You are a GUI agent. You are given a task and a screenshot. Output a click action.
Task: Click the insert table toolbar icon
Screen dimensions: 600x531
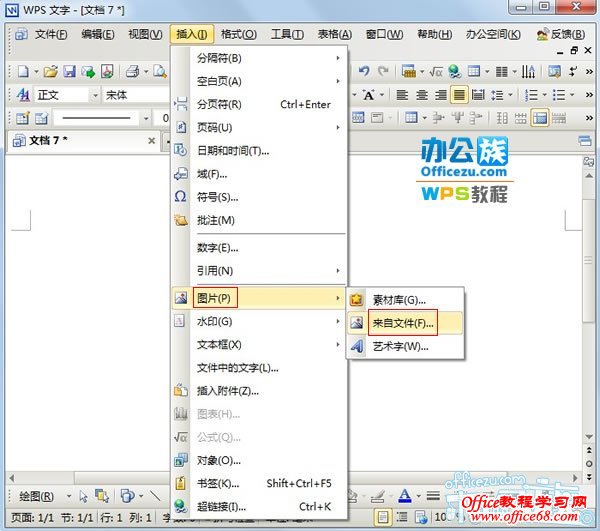pos(474,72)
